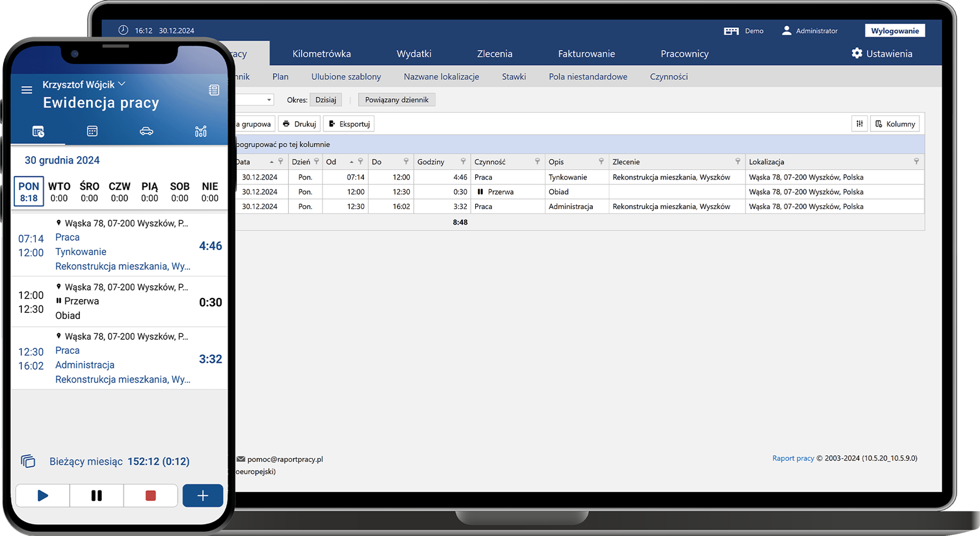The height and width of the screenshot is (536, 980).
Task: Open the period selection dropdown next to Okres
Action: pyautogui.click(x=326, y=99)
